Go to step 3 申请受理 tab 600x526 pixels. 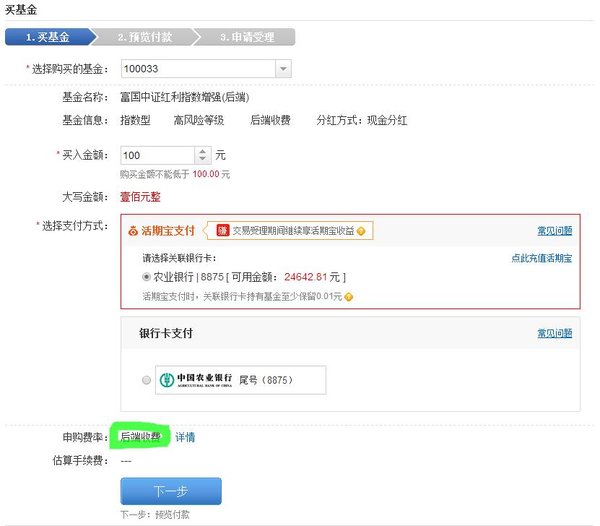(247, 37)
